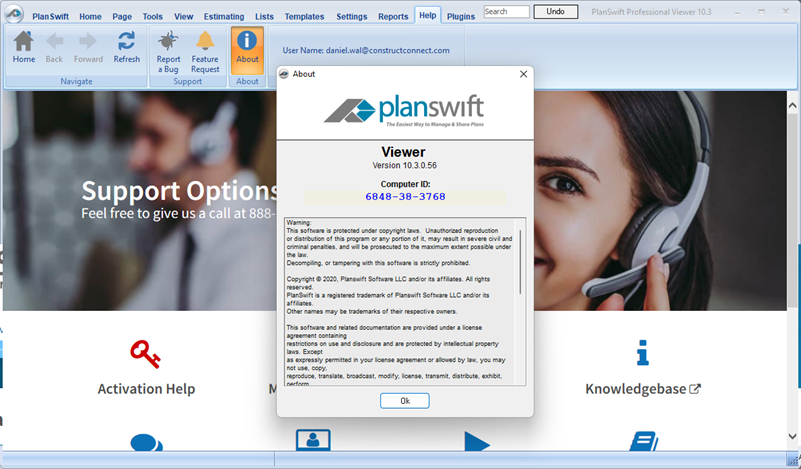Screen dimensions: 801x469
Task: Click the User Name email text
Action: pos(366,51)
